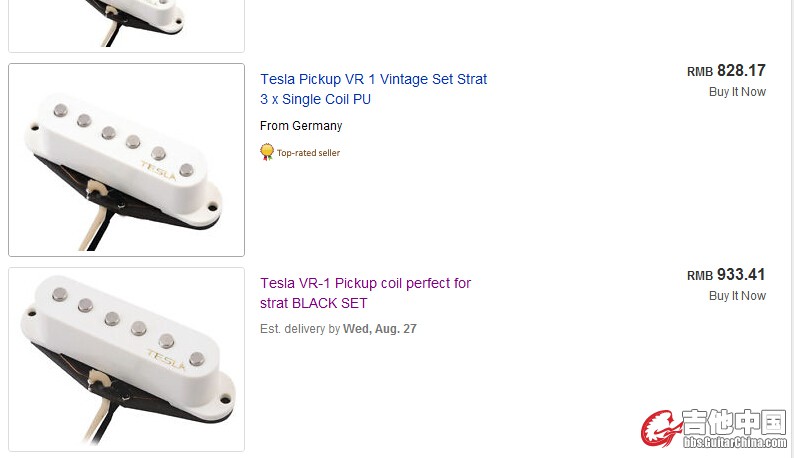794x458 pixels.
Task: Click the Top-rated seller ribbon badge icon
Action: point(267,152)
